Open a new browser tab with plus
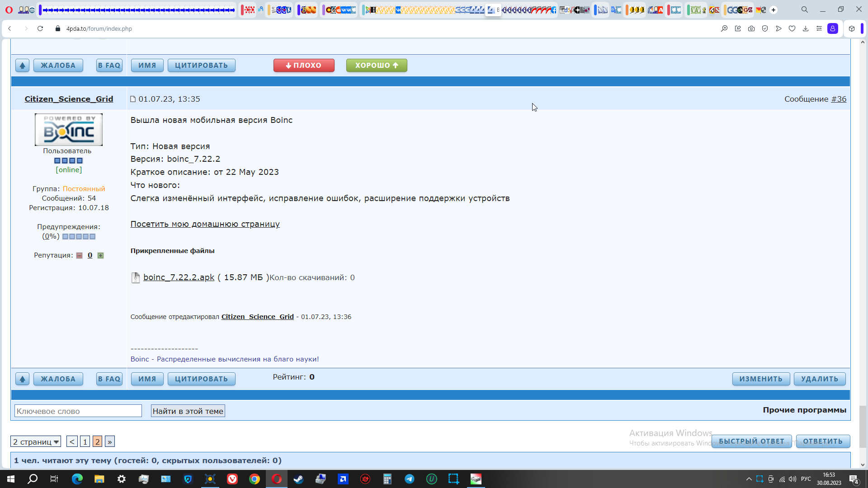Screen dimensions: 868x488 774,9
